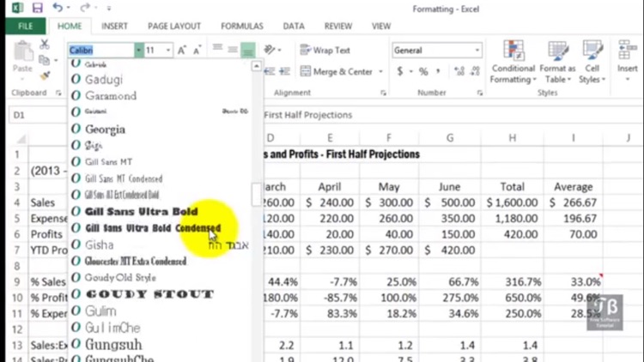Choose Goudy Stout font

click(161, 294)
